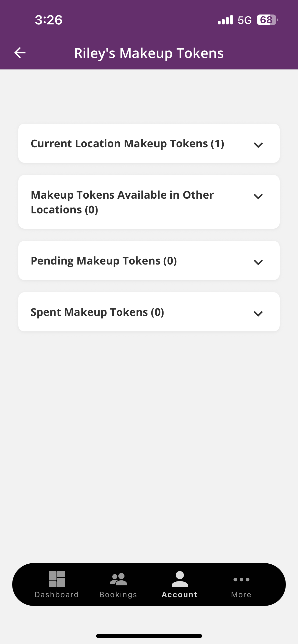
Task: Switch to the Bookings tab label
Action: tap(118, 595)
